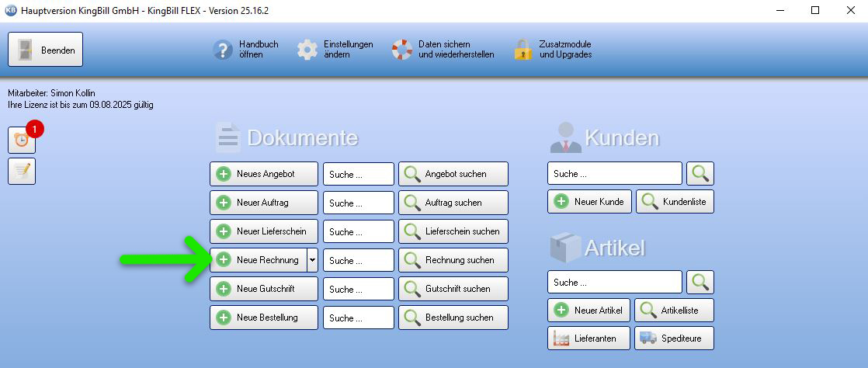This screenshot has width=868, height=368.
Task: Create a new offer via Neues Angebot
Action: point(264,174)
